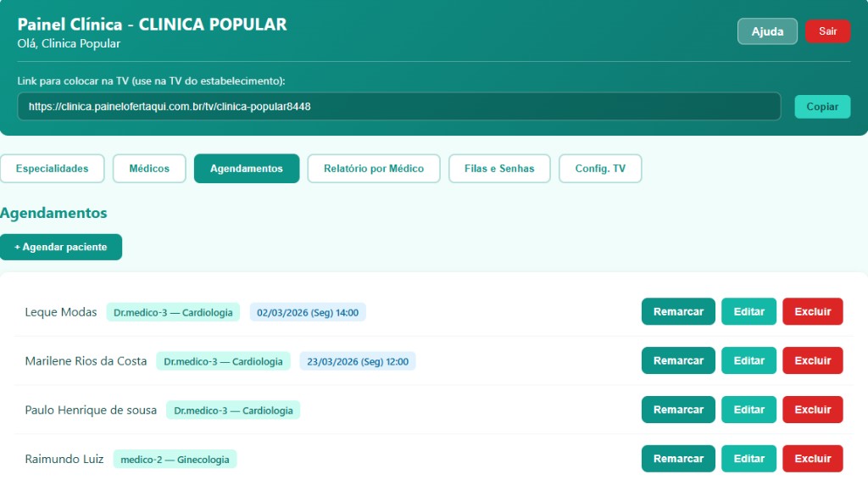Click + Agendar paciente button
Viewport: 868px width, 491px height.
tap(61, 247)
